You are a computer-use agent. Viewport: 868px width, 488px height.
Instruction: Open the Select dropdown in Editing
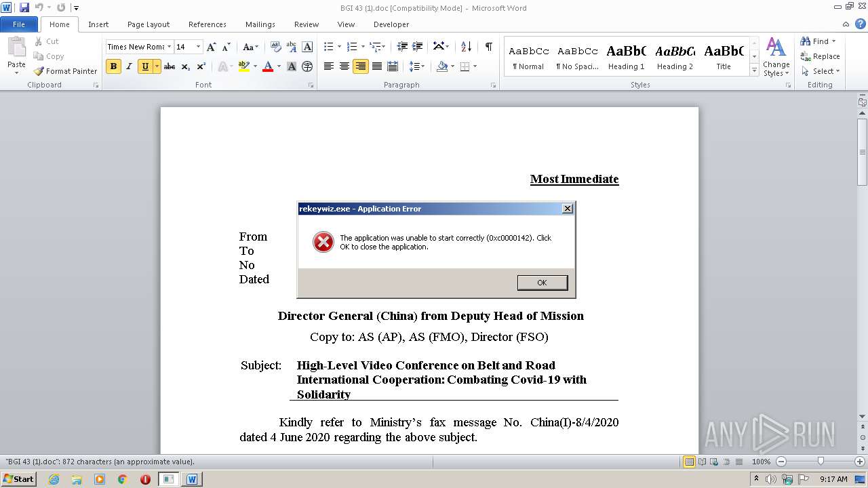(x=821, y=71)
